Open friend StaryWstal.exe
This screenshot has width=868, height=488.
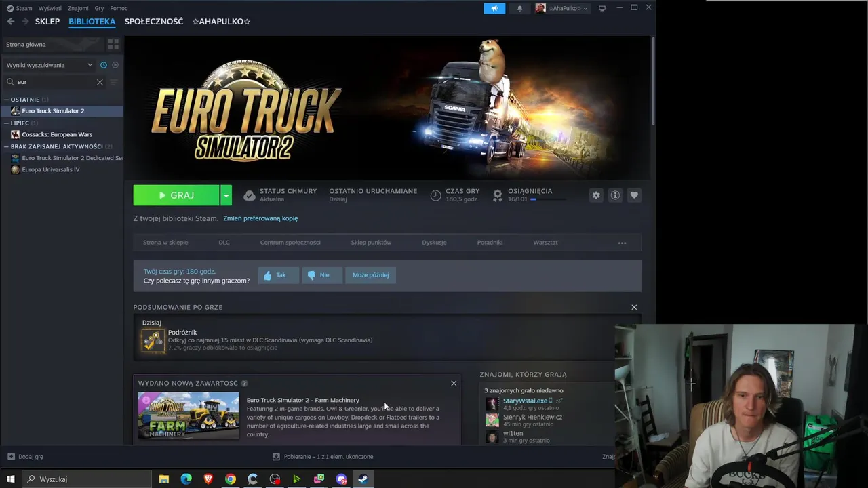(x=525, y=401)
